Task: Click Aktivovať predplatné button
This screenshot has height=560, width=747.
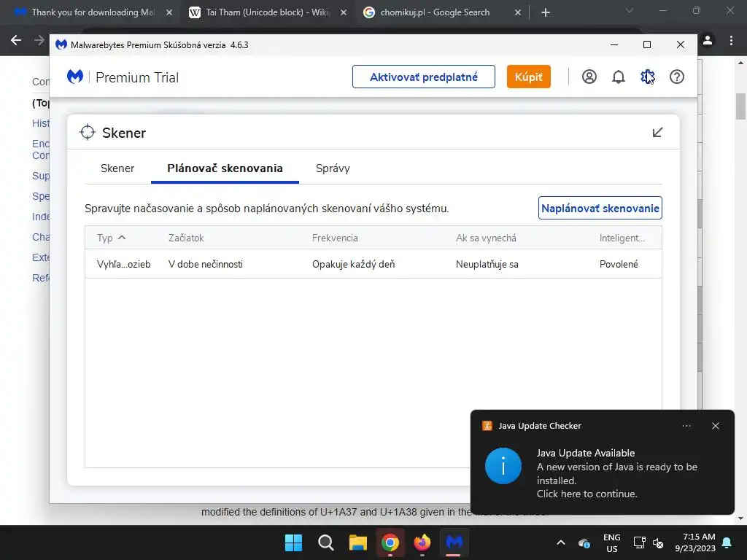Action: click(x=424, y=77)
